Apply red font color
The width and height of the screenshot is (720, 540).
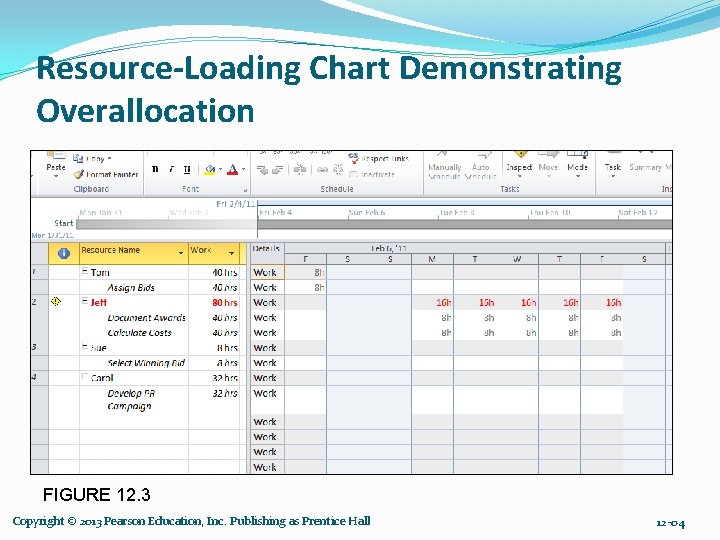[233, 170]
